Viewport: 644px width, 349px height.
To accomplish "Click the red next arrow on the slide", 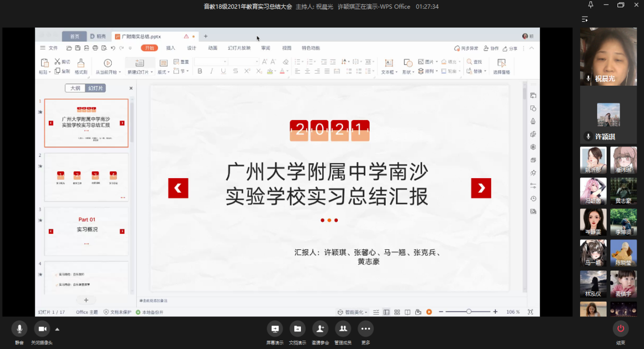I will click(x=481, y=188).
